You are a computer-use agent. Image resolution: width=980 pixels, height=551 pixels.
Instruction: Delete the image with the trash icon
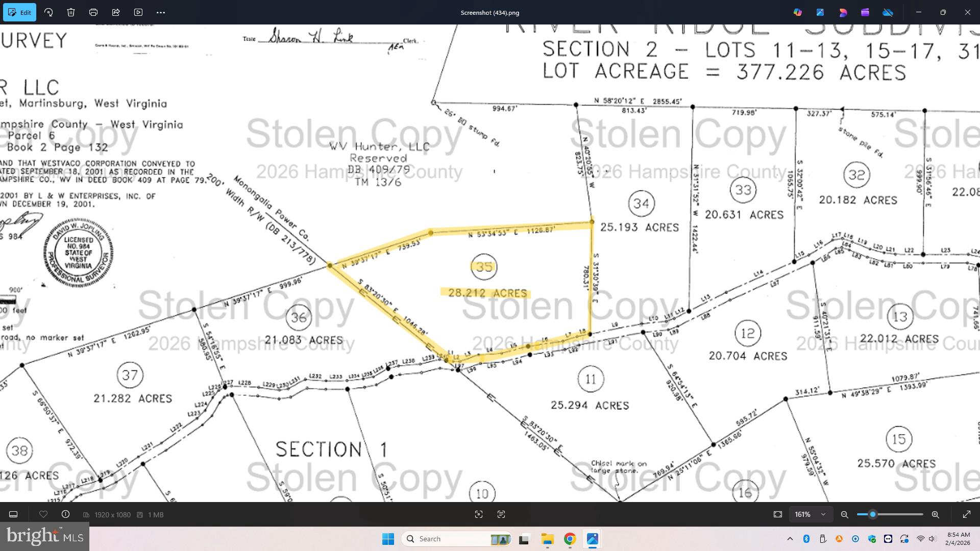point(71,12)
